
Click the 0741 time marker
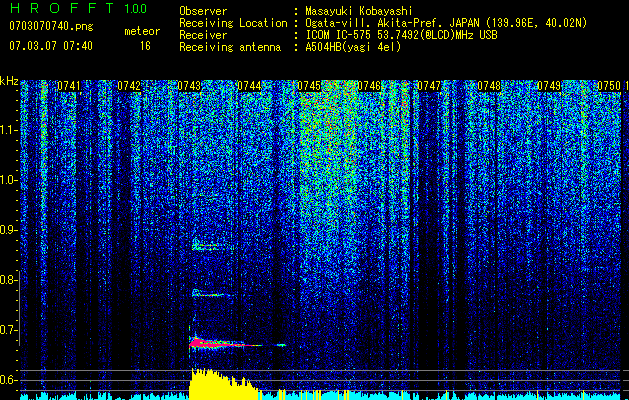[69, 86]
